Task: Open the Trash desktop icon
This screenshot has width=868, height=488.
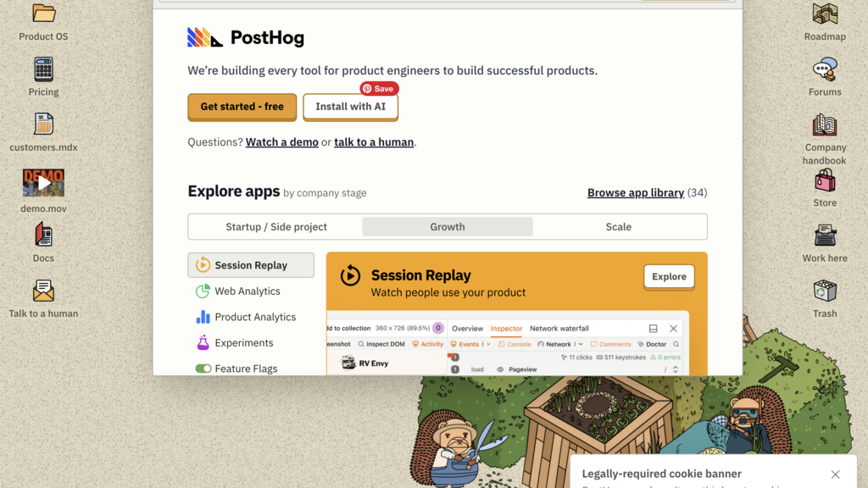Action: (825, 291)
